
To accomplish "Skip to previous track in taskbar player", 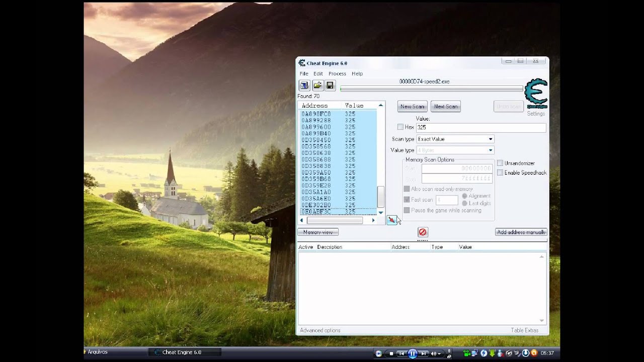I will [x=401, y=353].
